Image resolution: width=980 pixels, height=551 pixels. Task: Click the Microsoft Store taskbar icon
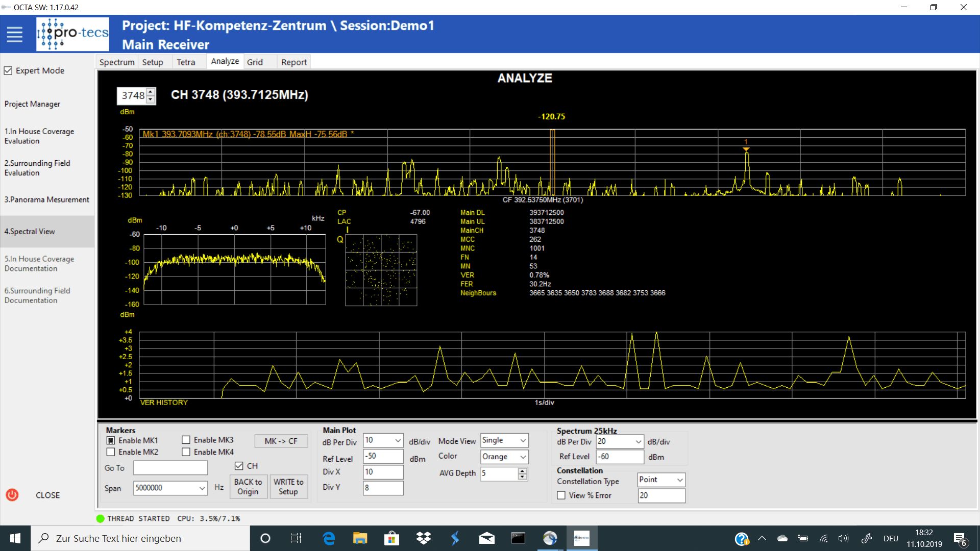391,538
